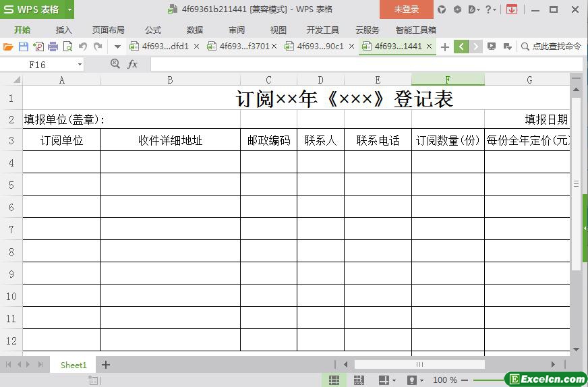Open the 云服务 ribbon tab
This screenshot has width=588, height=387.
coord(367,30)
